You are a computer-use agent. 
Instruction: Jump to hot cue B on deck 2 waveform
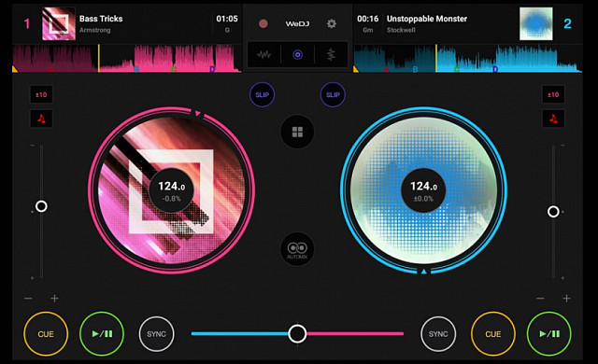[415, 69]
